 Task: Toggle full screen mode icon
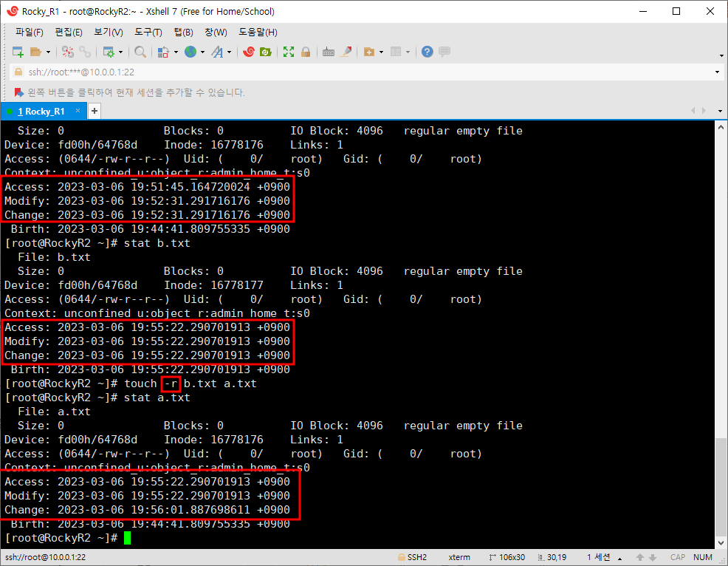(289, 52)
